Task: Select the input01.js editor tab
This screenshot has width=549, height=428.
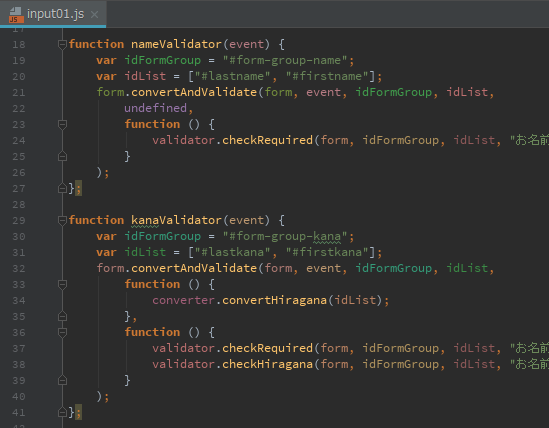Action: 53,14
